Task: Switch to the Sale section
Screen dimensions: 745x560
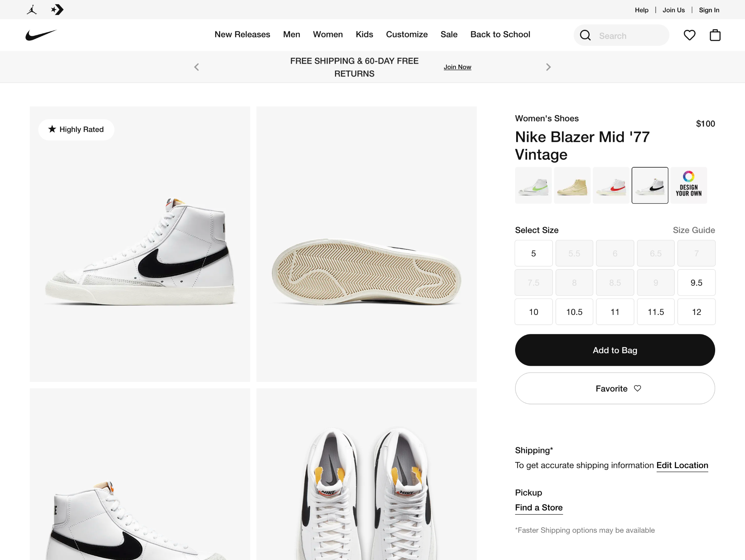Action: (x=449, y=35)
